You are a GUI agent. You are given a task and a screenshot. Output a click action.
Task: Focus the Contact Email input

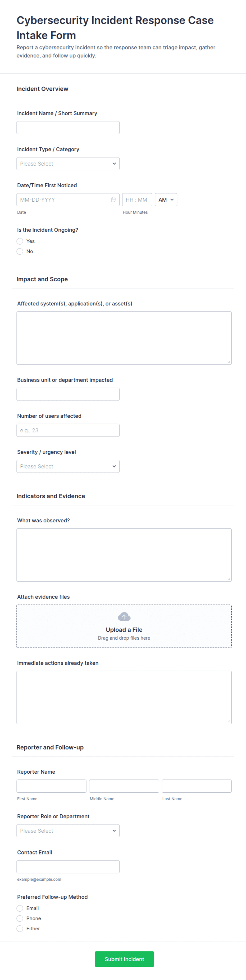pos(68,867)
